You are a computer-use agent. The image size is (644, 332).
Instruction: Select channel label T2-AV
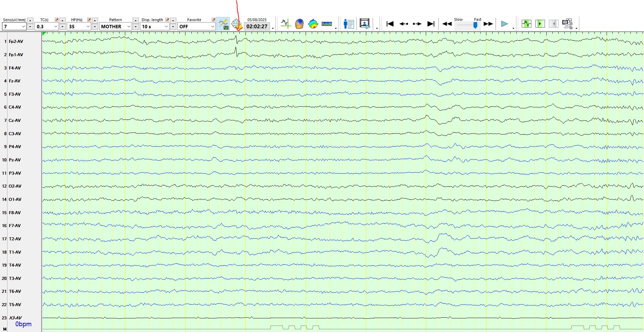click(x=15, y=239)
